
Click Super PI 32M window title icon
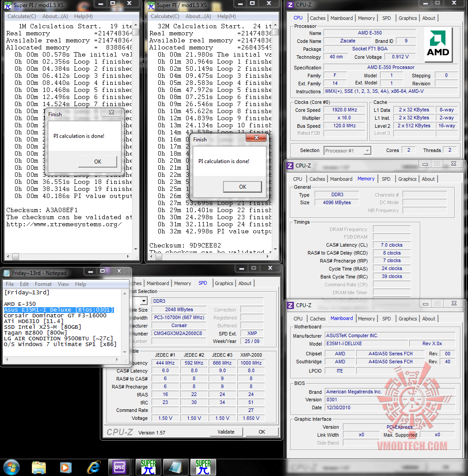pyautogui.click(x=151, y=5)
